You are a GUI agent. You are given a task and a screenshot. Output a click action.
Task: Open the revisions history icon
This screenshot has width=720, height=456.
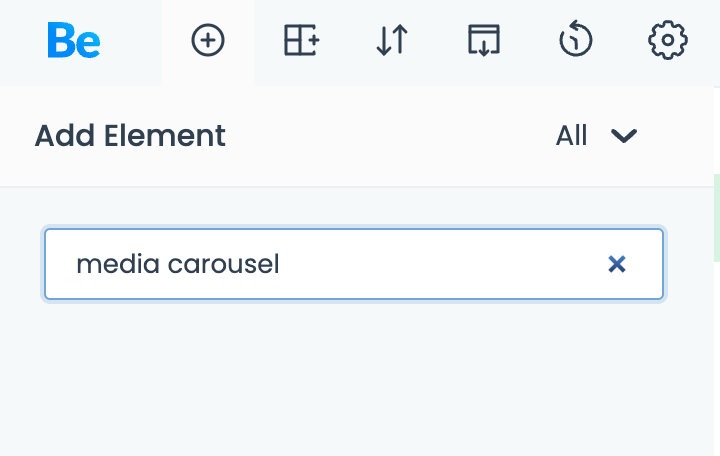pos(576,41)
